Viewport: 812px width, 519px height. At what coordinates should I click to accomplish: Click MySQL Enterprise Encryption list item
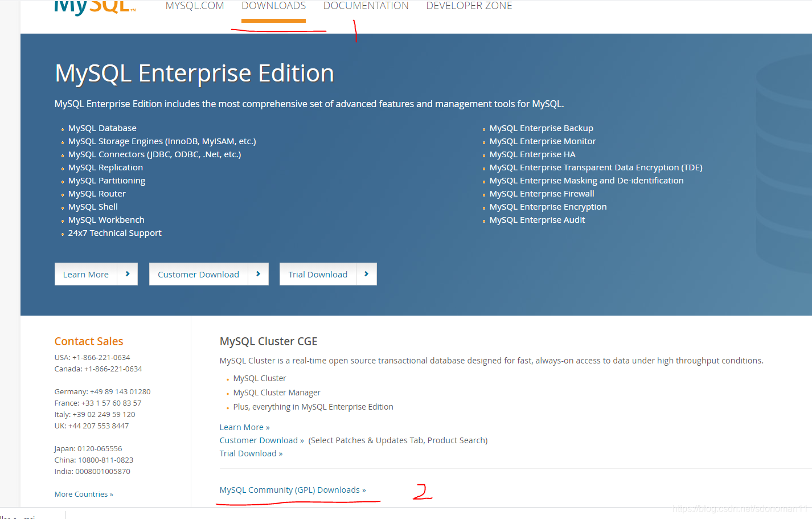pyautogui.click(x=548, y=207)
